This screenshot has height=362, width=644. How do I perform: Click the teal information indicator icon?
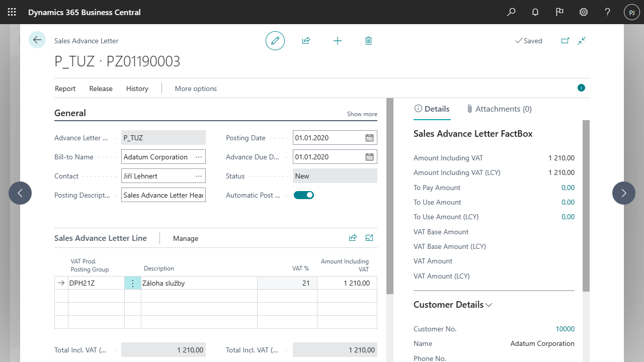pyautogui.click(x=582, y=88)
